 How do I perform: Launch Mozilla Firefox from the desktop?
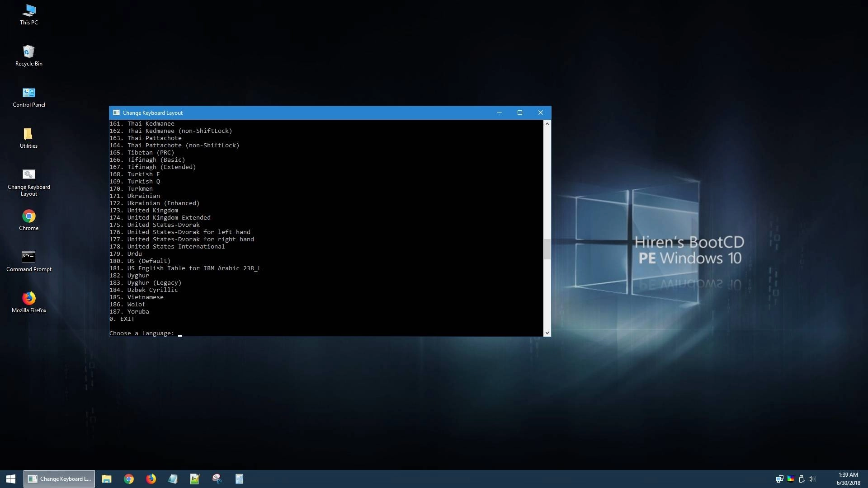(28, 298)
